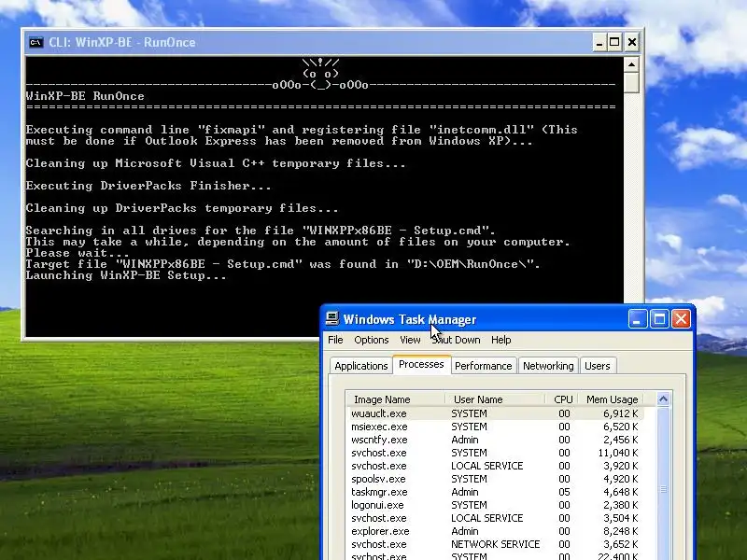Click the CLI window scroll-up arrow
This screenshot has height=560, width=747.
tap(631, 64)
